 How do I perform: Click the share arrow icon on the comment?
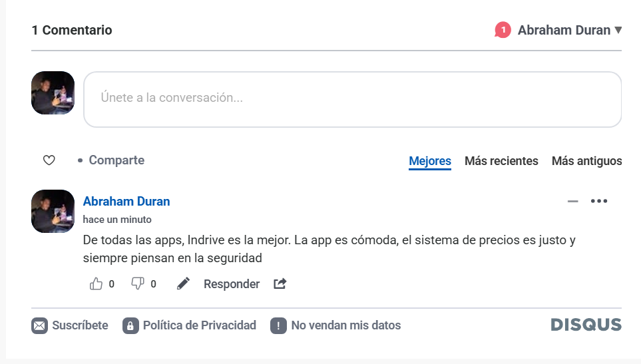(x=280, y=284)
